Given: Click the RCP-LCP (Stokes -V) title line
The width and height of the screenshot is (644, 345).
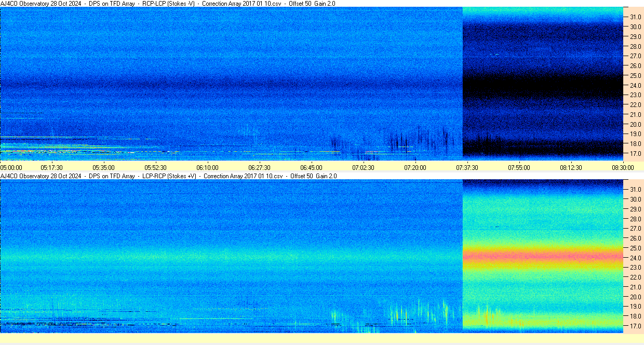Looking at the screenshot, I should pyautogui.click(x=168, y=3).
